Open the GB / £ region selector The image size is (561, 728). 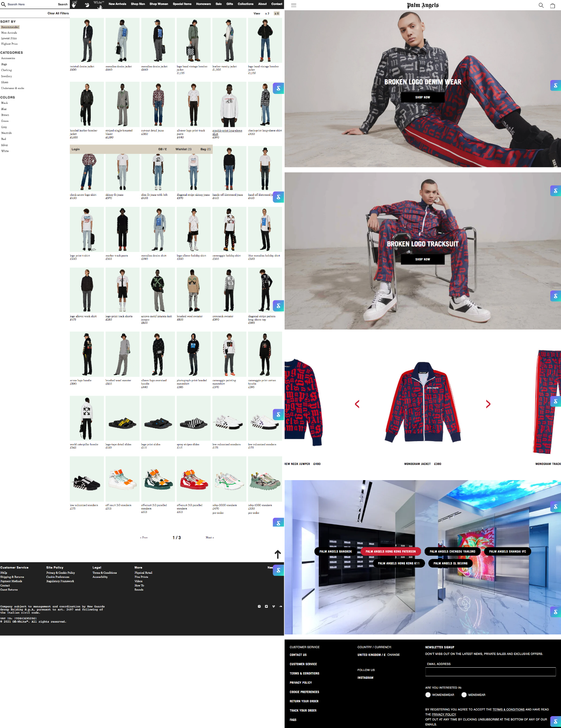tap(163, 149)
